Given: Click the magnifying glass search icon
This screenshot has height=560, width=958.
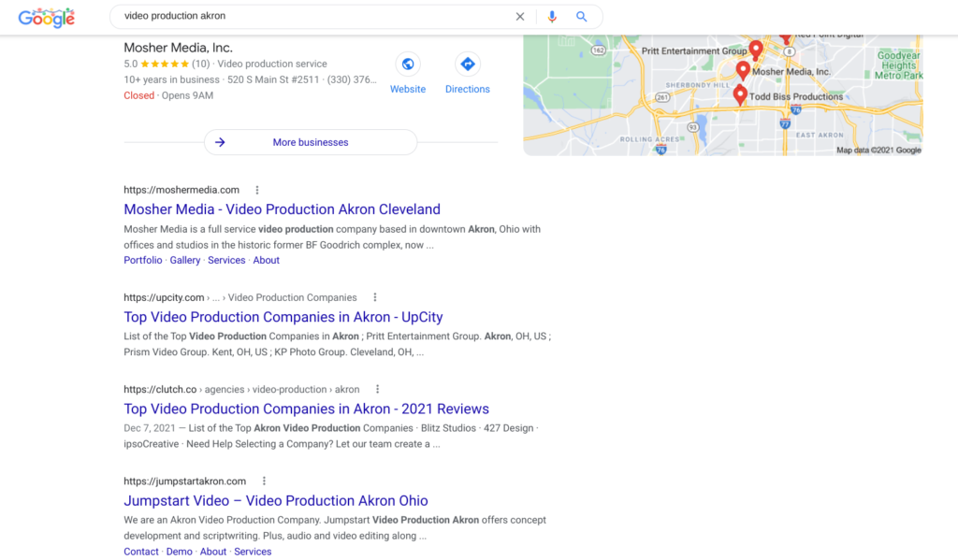Looking at the screenshot, I should 581,17.
